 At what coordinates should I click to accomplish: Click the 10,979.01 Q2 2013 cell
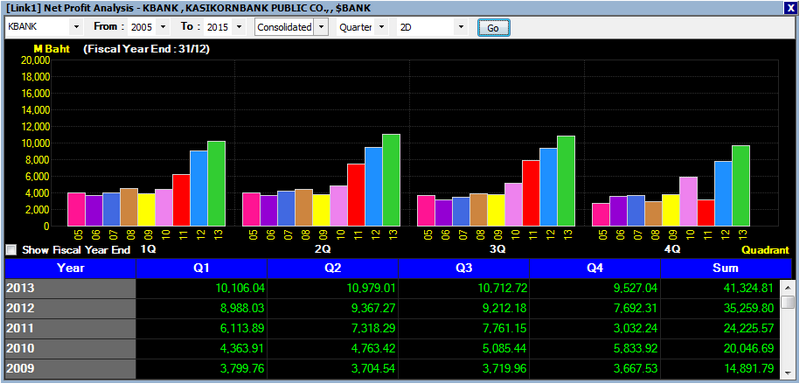[x=333, y=289]
